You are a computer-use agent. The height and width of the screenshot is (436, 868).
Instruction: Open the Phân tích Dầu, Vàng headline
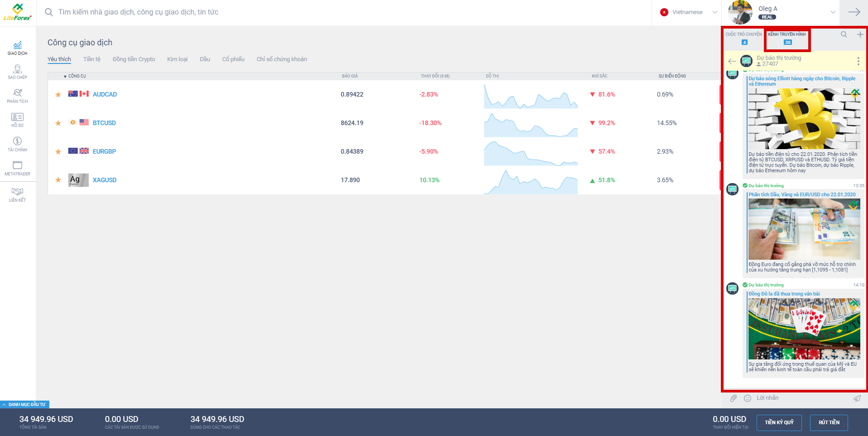(802, 194)
